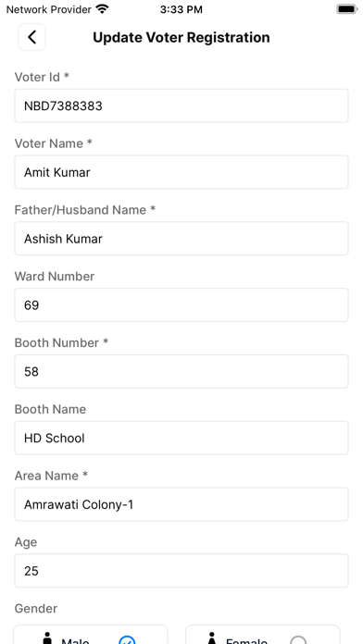Edit the Voter Name field Amit Kumar
This screenshot has width=363, height=644.
[x=181, y=172]
